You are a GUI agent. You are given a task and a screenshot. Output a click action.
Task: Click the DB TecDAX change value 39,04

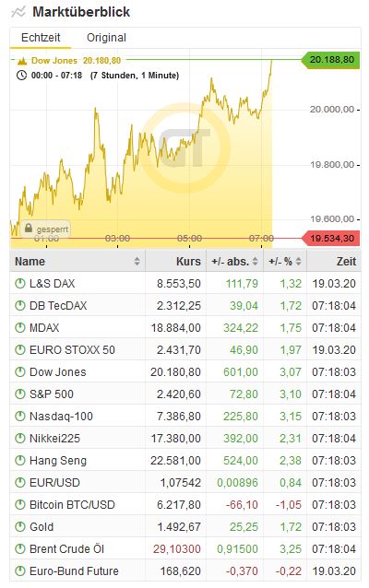[244, 306]
